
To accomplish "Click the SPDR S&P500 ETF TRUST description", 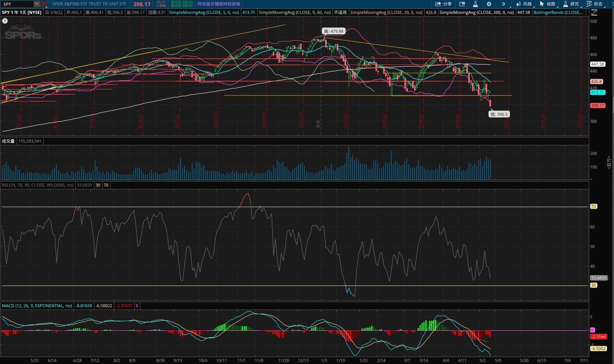I will 89,4.
